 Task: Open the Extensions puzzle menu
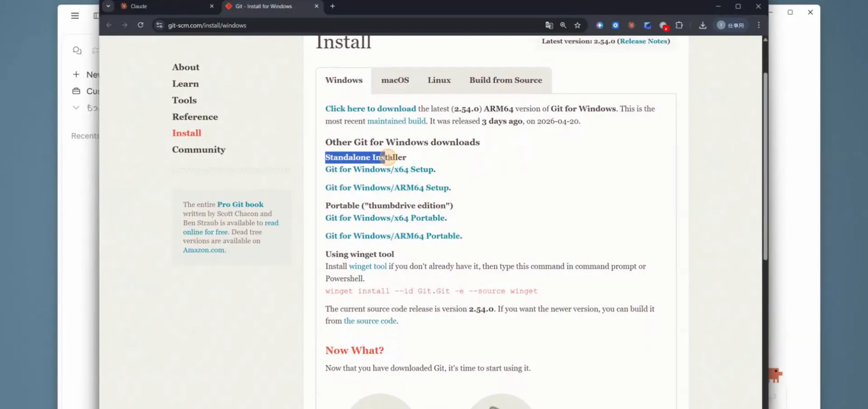tap(679, 25)
